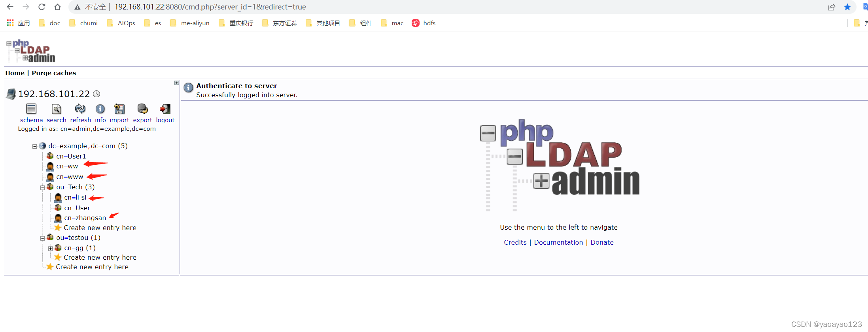This screenshot has width=868, height=332.
Task: Click Purge caches in the menu
Action: 54,73
